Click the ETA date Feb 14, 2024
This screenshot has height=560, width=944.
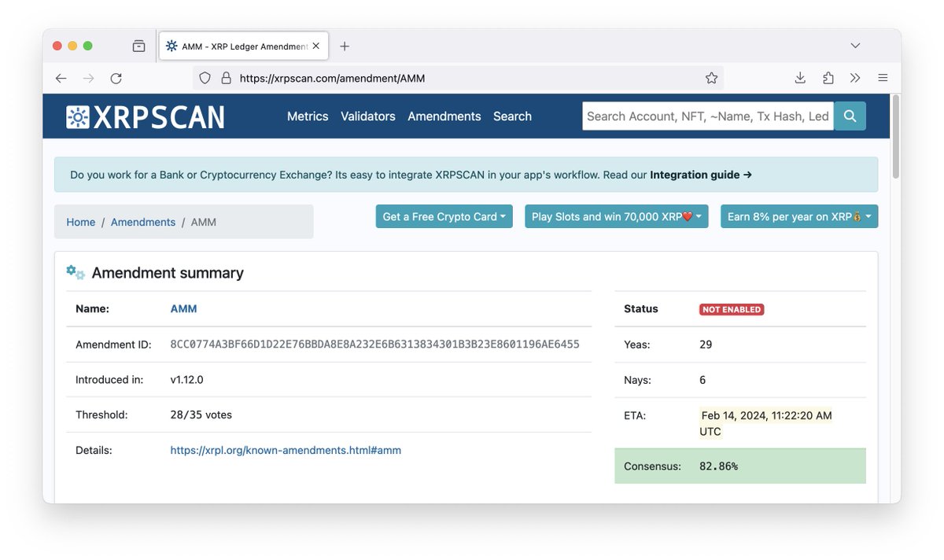tap(765, 423)
